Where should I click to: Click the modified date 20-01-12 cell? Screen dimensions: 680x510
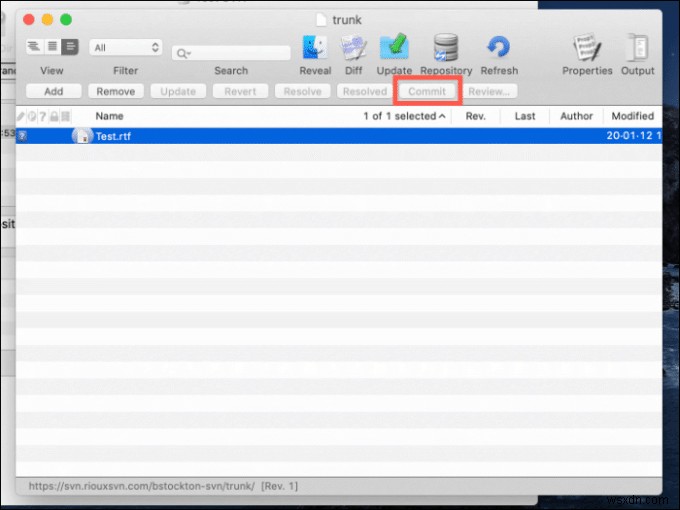tap(634, 136)
